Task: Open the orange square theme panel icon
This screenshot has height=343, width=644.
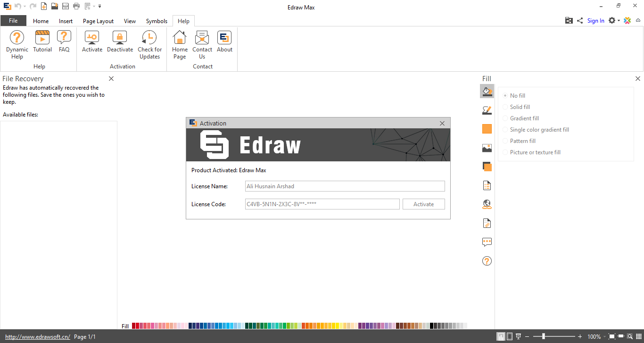Action: pyautogui.click(x=487, y=129)
